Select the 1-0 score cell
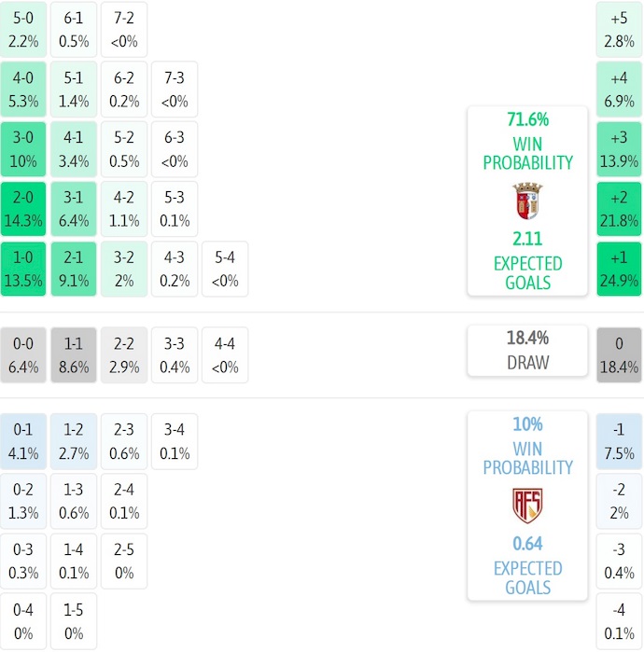 23,269
